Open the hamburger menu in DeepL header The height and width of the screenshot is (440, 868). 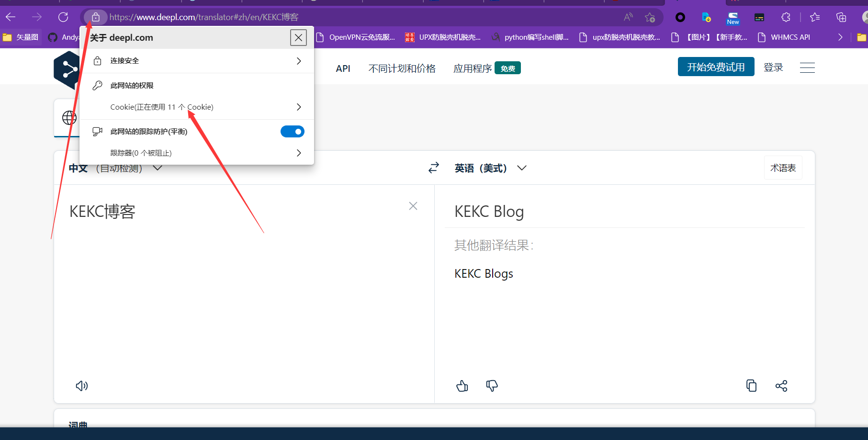pyautogui.click(x=807, y=68)
